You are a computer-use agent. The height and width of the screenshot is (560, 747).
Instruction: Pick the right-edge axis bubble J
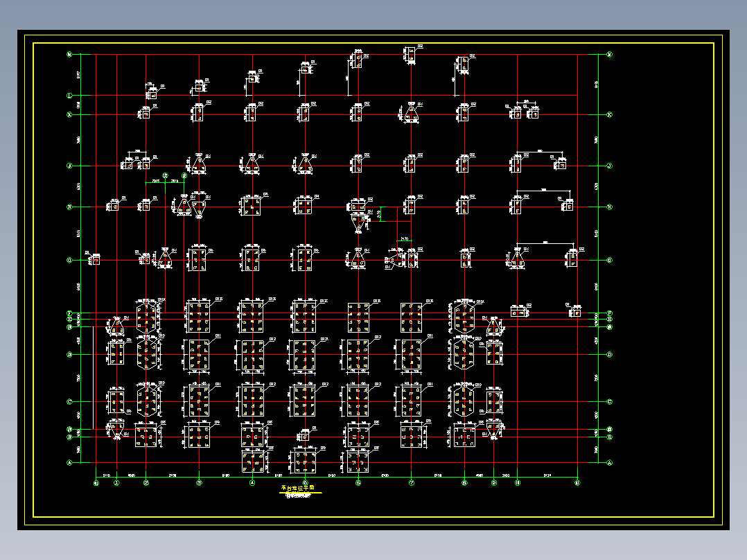coord(609,166)
